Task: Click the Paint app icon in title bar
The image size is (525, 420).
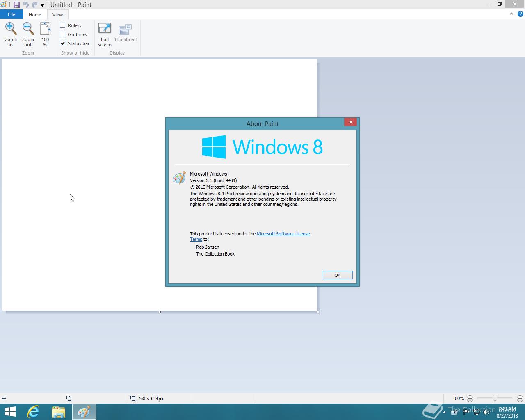Action: 3,5
